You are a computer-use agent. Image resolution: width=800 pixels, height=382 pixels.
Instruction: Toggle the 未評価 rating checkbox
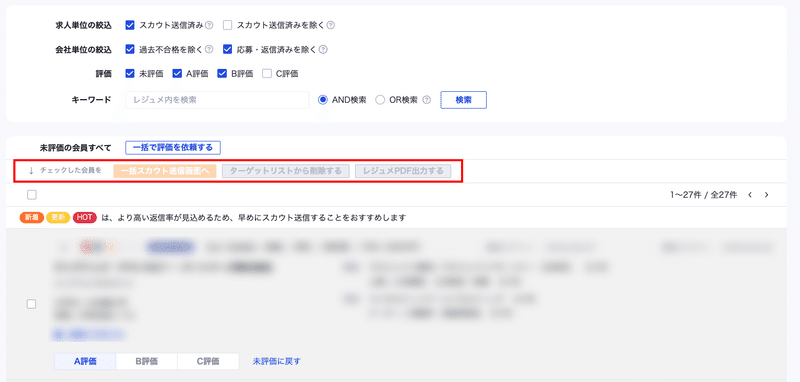point(130,73)
